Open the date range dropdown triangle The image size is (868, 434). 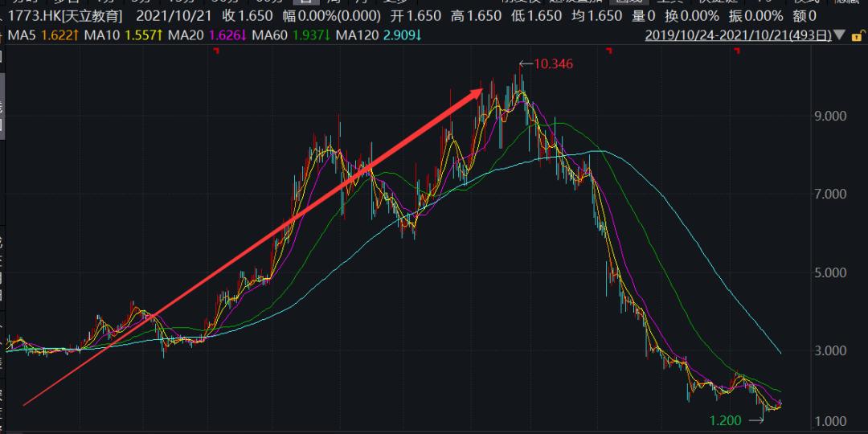click(x=840, y=36)
